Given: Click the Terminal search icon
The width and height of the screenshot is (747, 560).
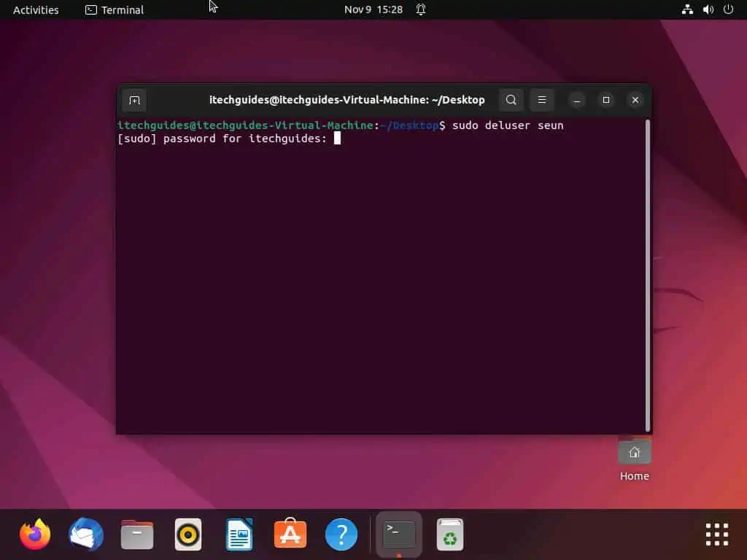Looking at the screenshot, I should click(x=511, y=100).
